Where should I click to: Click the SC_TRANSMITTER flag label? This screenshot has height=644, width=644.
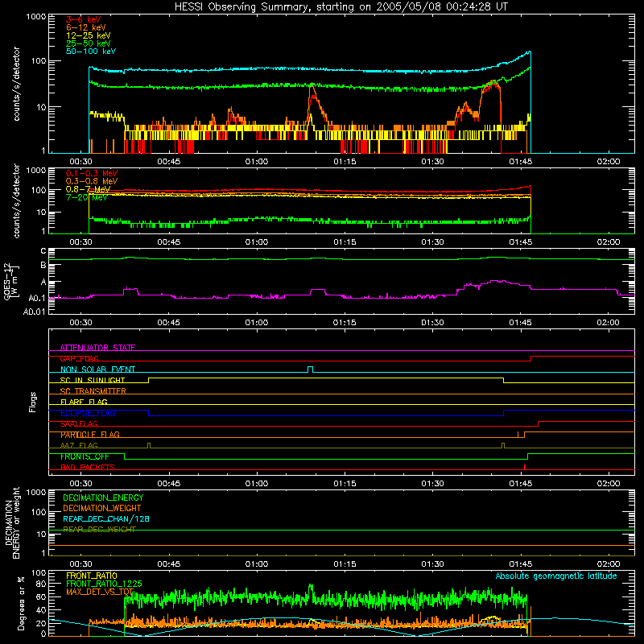click(x=93, y=391)
